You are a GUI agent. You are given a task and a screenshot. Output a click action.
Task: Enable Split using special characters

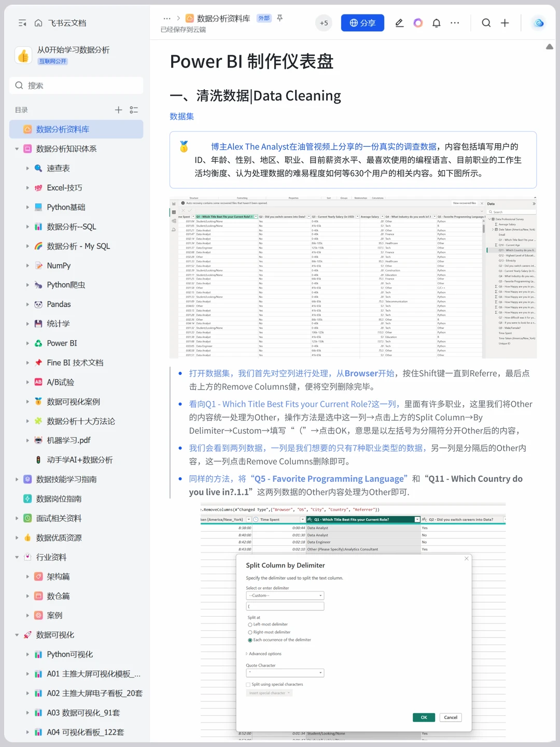(x=248, y=684)
